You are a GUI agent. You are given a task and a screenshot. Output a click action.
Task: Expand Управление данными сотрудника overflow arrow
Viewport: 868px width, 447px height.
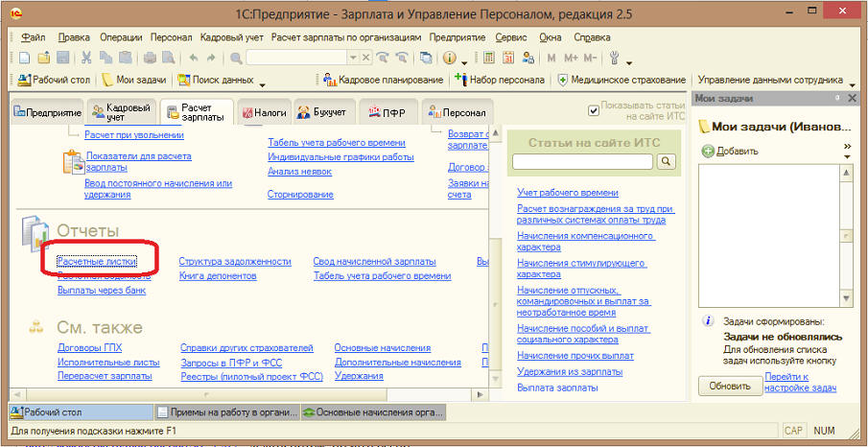pos(854,84)
